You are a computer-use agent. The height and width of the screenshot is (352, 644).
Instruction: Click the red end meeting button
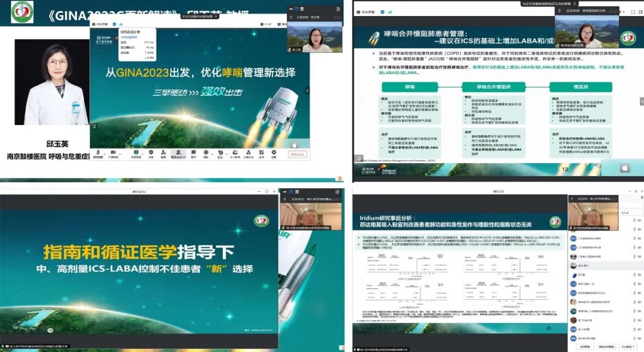(296, 154)
